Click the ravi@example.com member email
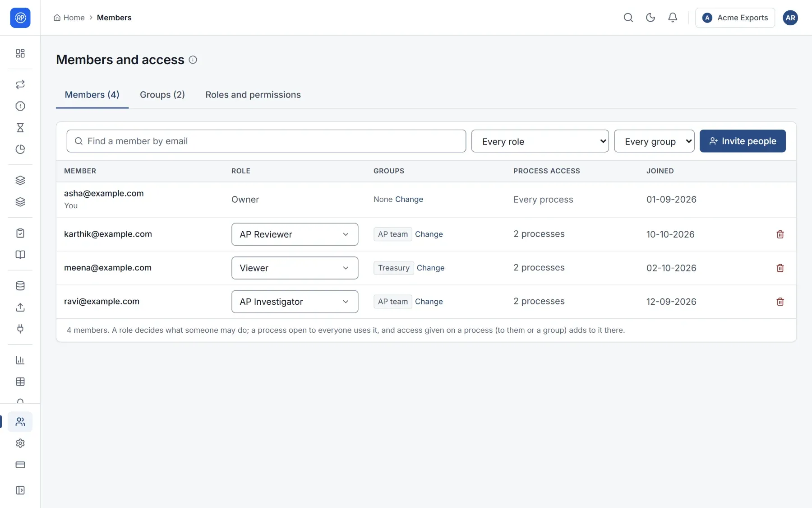812x508 pixels. (101, 302)
